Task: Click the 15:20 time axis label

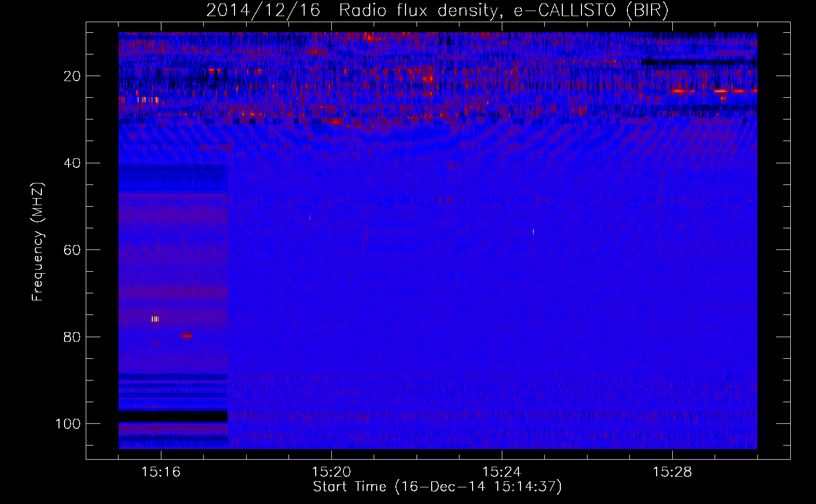Action: click(331, 472)
